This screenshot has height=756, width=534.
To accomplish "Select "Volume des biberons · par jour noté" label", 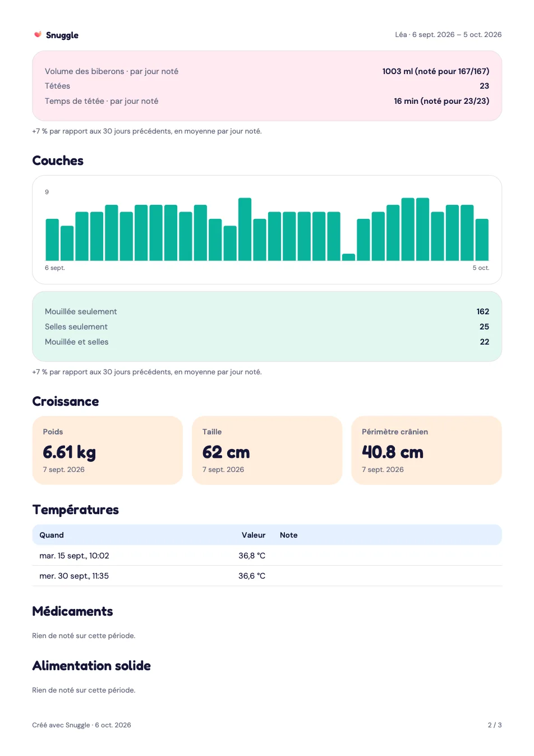I will click(x=112, y=71).
